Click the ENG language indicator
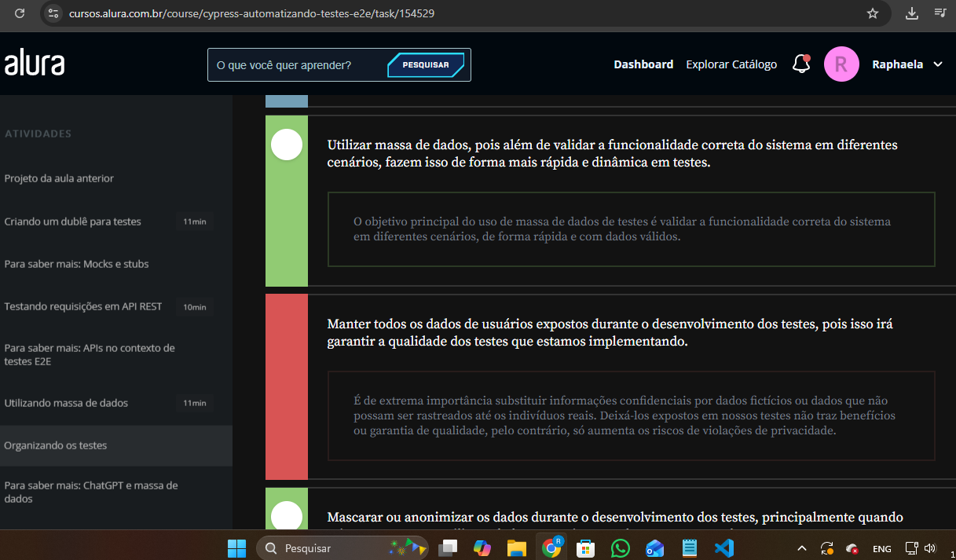Image resolution: width=956 pixels, height=560 pixels. point(881,548)
